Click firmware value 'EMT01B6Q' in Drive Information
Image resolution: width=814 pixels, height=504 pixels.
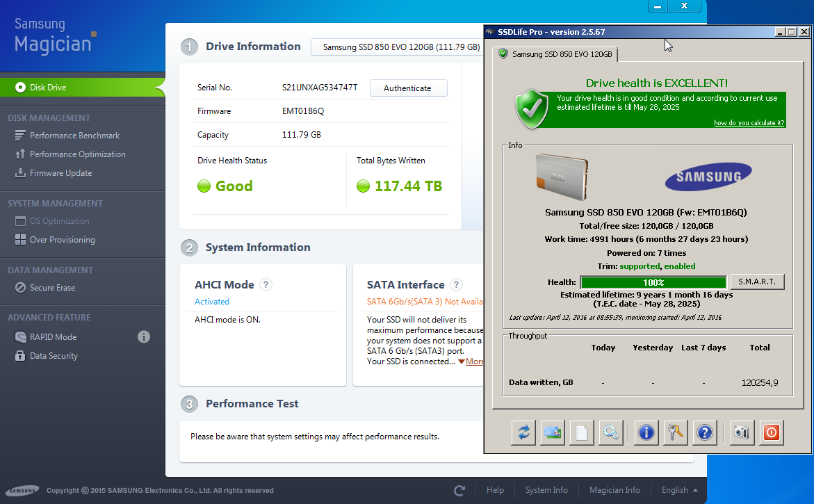(x=303, y=111)
